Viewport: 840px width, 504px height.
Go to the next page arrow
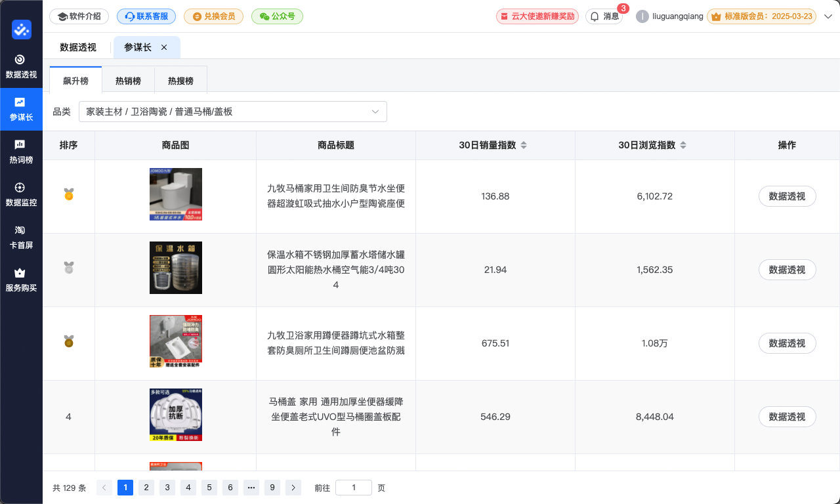point(293,488)
